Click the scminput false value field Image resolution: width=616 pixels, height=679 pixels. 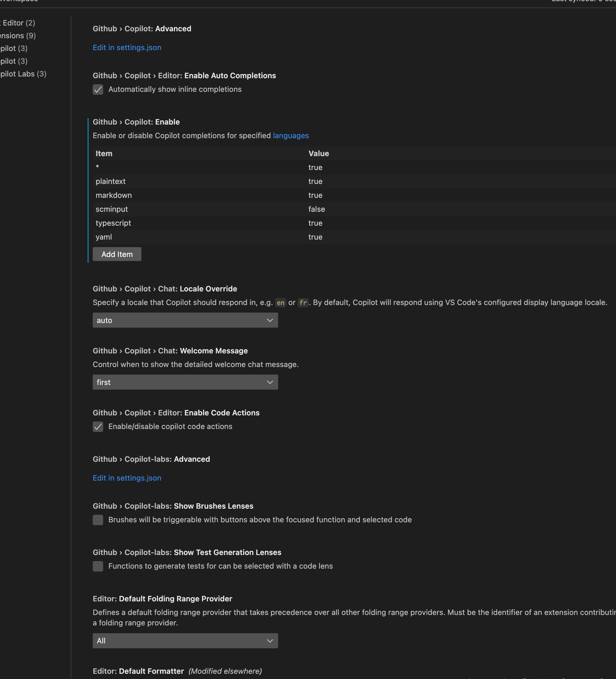click(317, 208)
